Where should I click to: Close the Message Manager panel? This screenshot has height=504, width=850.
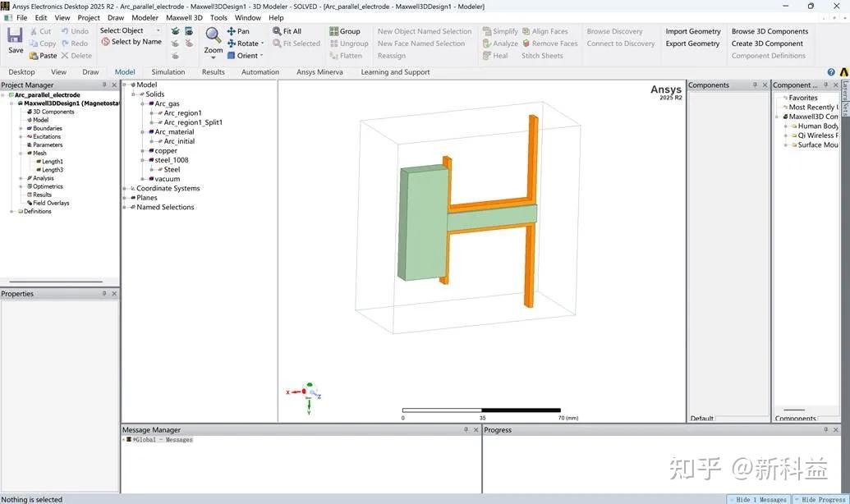pyautogui.click(x=476, y=430)
